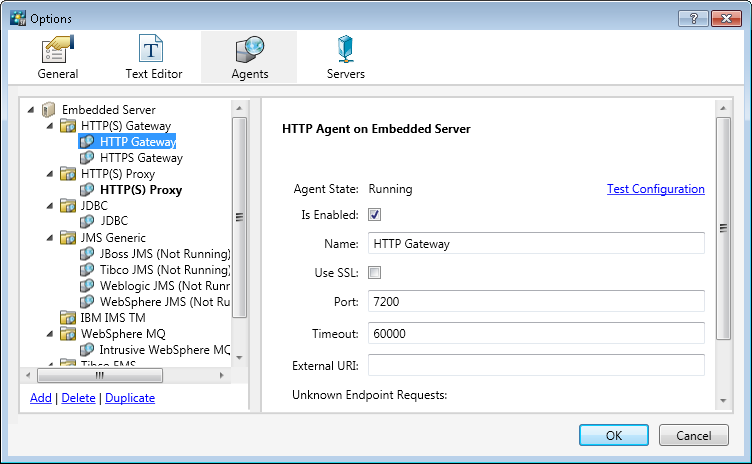752x464 pixels.
Task: Select the JBoss JMS agent icon
Action: pyautogui.click(x=87, y=254)
